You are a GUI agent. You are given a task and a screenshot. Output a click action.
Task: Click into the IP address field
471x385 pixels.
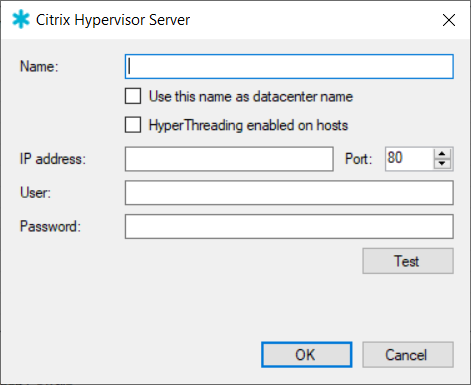[229, 159]
